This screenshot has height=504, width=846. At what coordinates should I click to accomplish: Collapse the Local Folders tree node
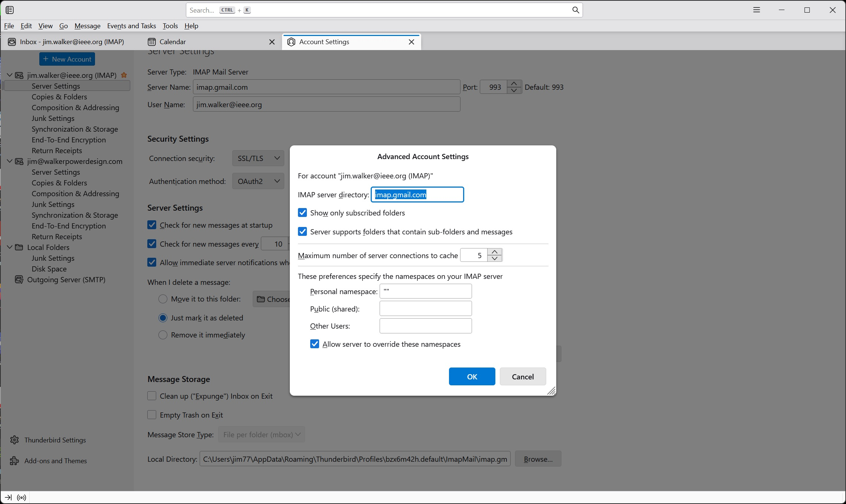point(10,247)
